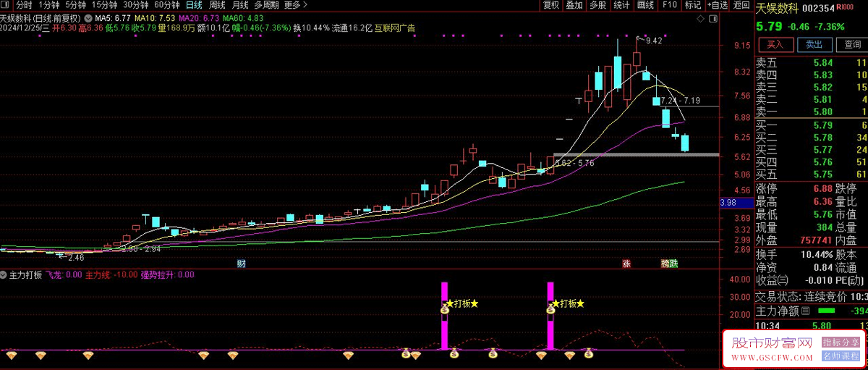Click the small icon beside 主力净额
The width and height of the screenshot is (868, 370).
pos(805,311)
